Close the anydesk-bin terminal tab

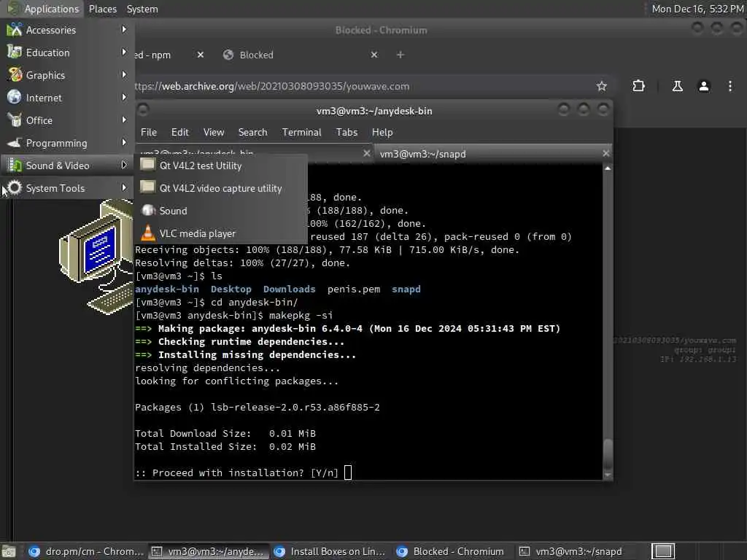[366, 153]
